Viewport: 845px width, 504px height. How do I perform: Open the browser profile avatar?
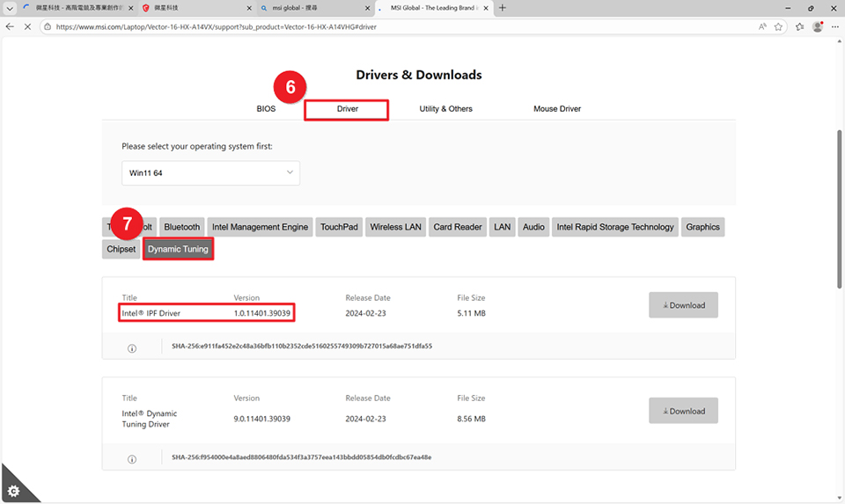(818, 26)
